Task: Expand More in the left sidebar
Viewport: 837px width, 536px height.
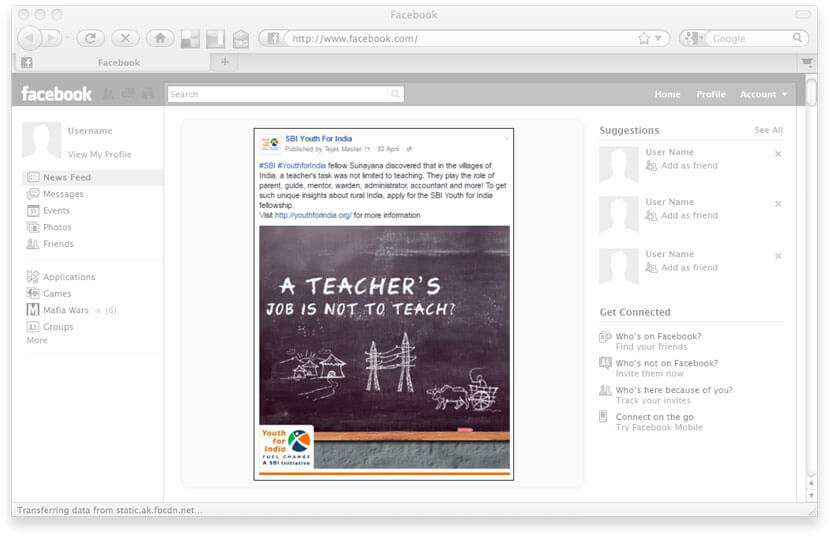Action: coord(37,340)
